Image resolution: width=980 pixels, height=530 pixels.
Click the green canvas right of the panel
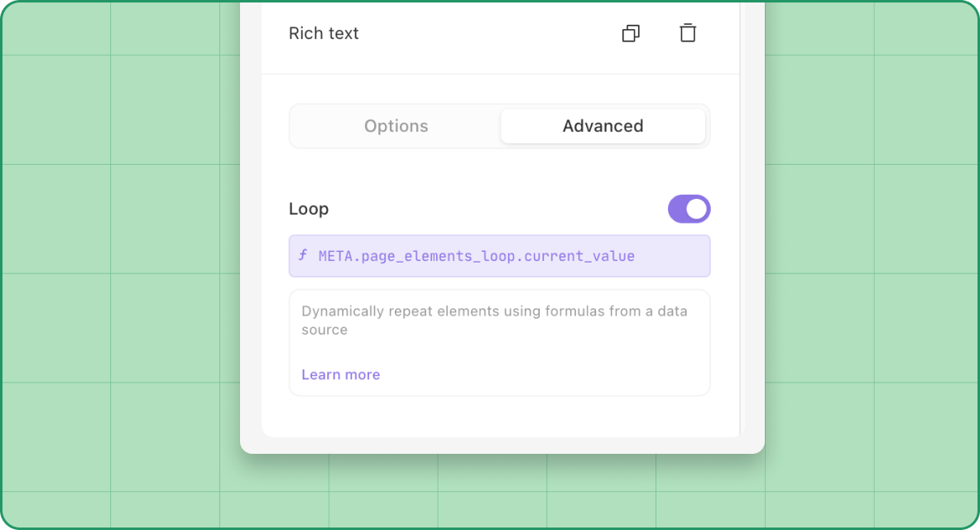point(869,248)
